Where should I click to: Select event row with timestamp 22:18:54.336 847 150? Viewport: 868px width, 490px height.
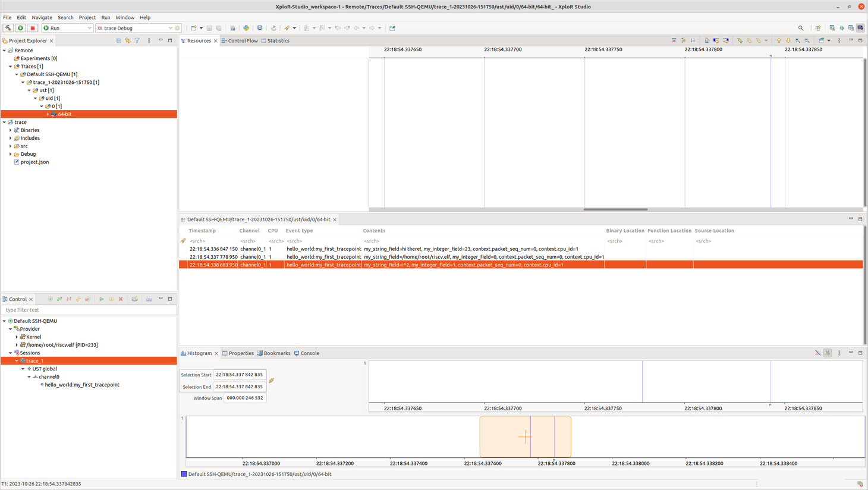521,249
